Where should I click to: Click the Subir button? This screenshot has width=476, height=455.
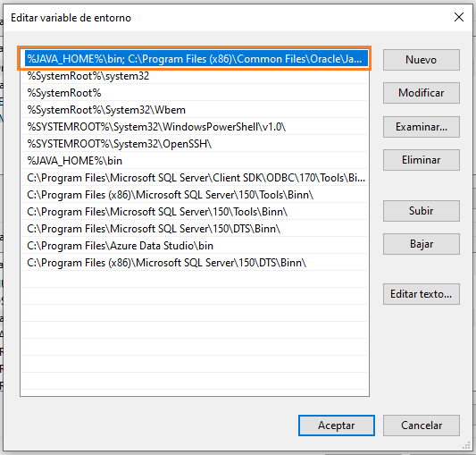[421, 211]
